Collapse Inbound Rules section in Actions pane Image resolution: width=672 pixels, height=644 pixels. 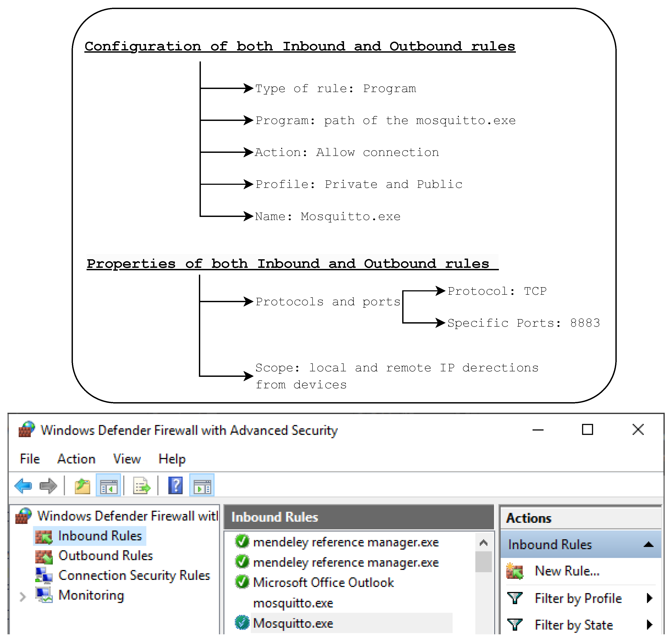click(648, 544)
